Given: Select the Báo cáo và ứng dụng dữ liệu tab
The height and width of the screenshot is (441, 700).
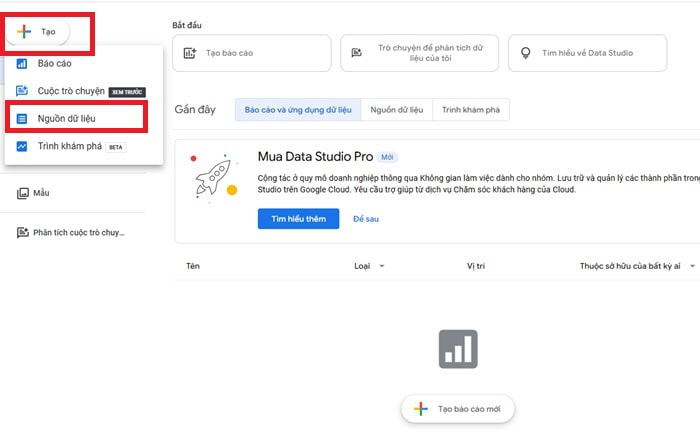Looking at the screenshot, I should (x=298, y=110).
